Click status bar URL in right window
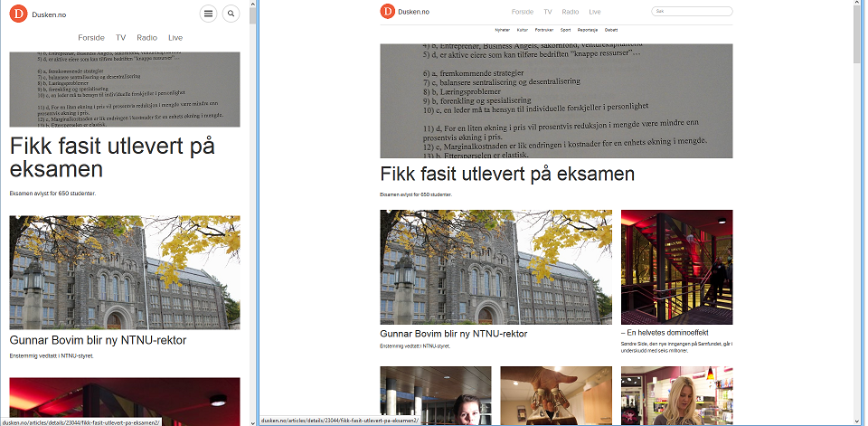 pyautogui.click(x=339, y=421)
